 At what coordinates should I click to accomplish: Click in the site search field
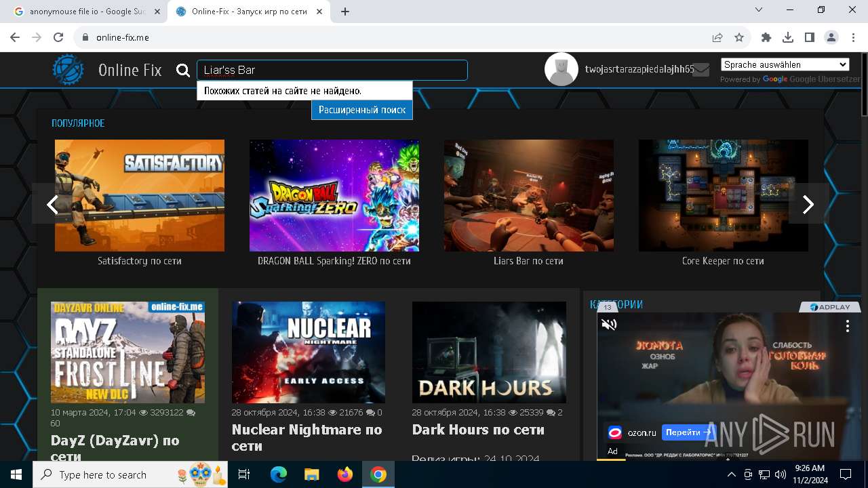pos(332,70)
